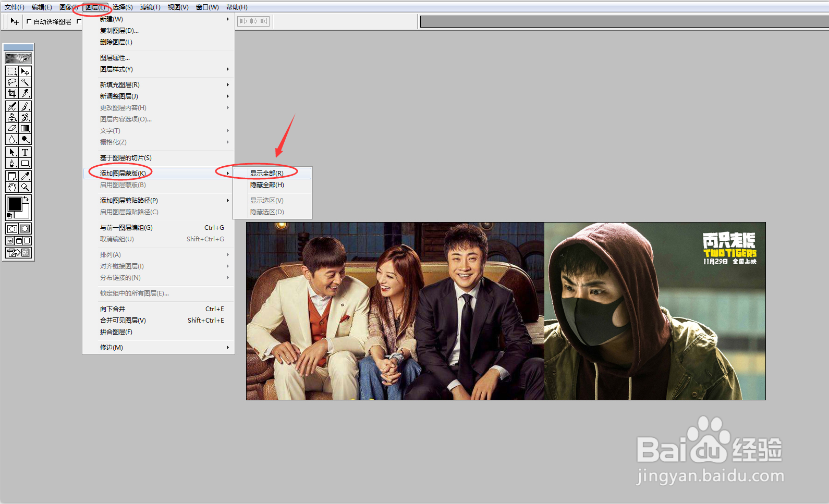Screen dimensions: 829x504
Task: Select the Type tool
Action: pyautogui.click(x=25, y=152)
